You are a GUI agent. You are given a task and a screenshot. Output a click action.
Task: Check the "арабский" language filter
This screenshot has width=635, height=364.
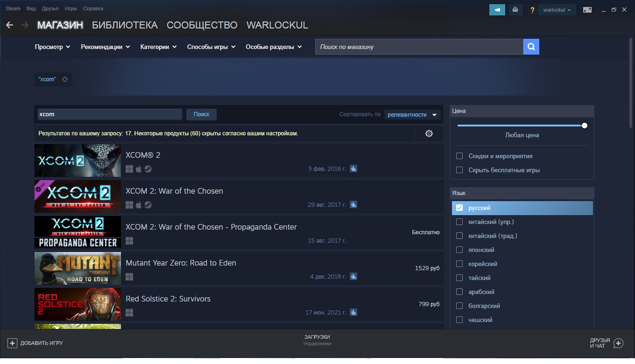coord(459,292)
